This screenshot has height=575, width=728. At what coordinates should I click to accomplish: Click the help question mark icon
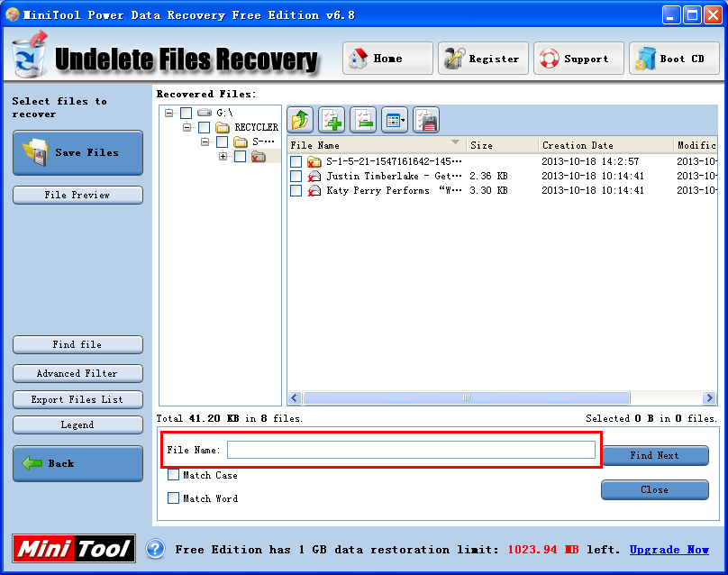tap(156, 549)
